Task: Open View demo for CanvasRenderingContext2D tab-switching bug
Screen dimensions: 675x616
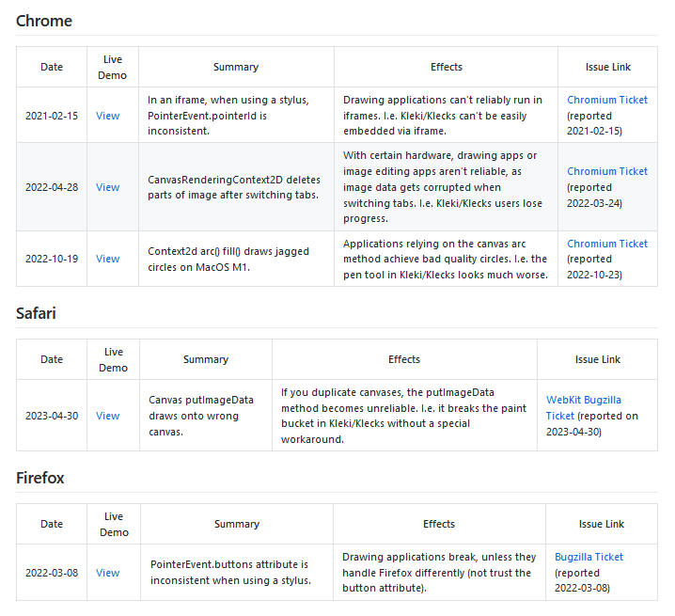Action: [x=107, y=187]
